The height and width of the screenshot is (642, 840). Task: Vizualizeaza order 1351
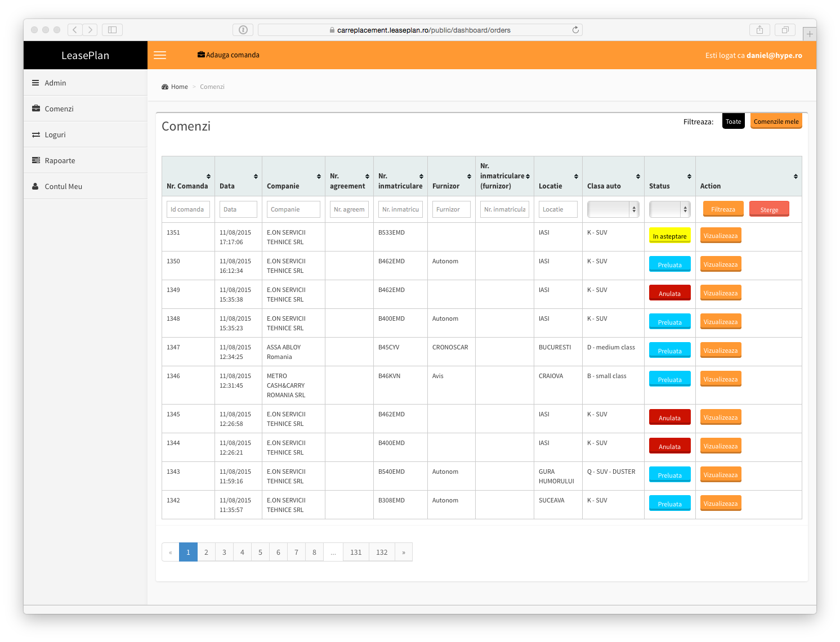click(721, 236)
